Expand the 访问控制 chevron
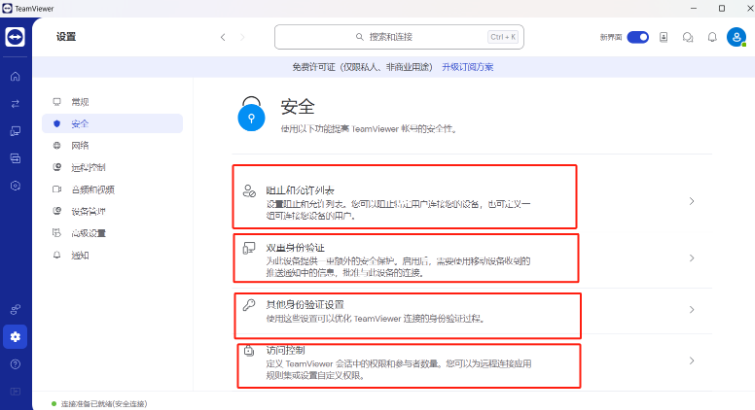 pos(692,360)
